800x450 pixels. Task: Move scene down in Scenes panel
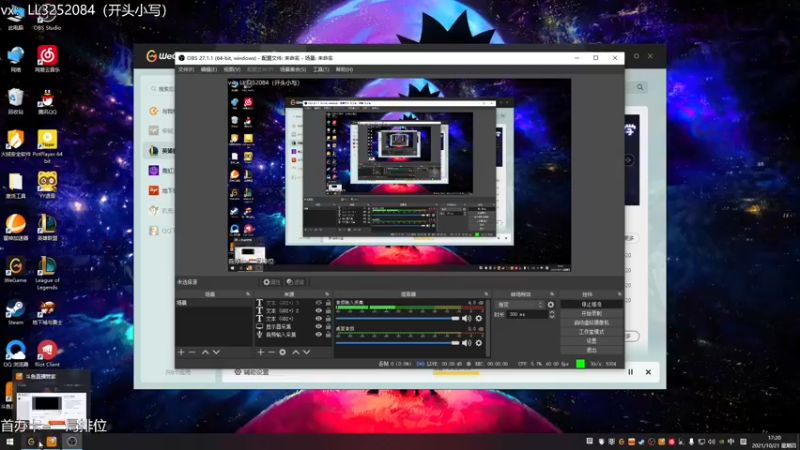tap(216, 352)
